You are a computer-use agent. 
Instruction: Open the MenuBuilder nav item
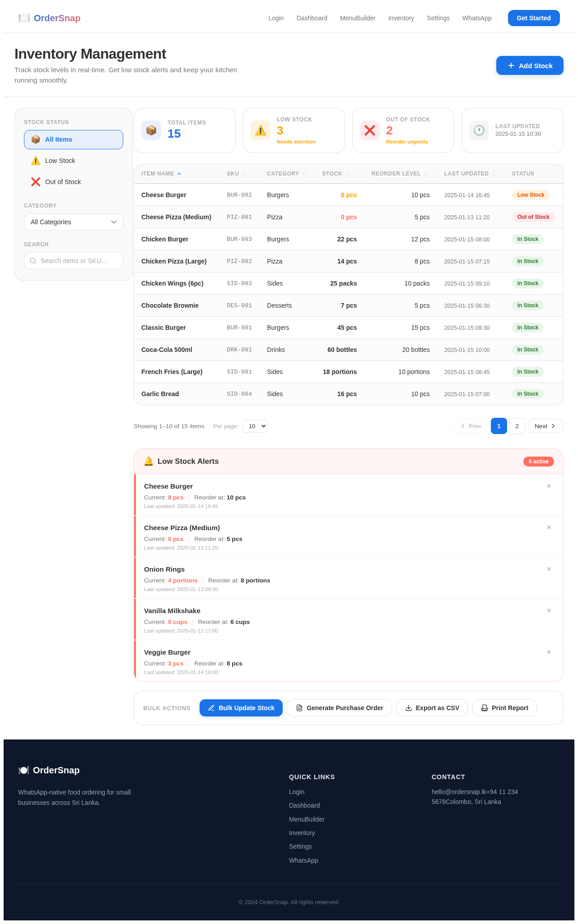[x=358, y=18]
